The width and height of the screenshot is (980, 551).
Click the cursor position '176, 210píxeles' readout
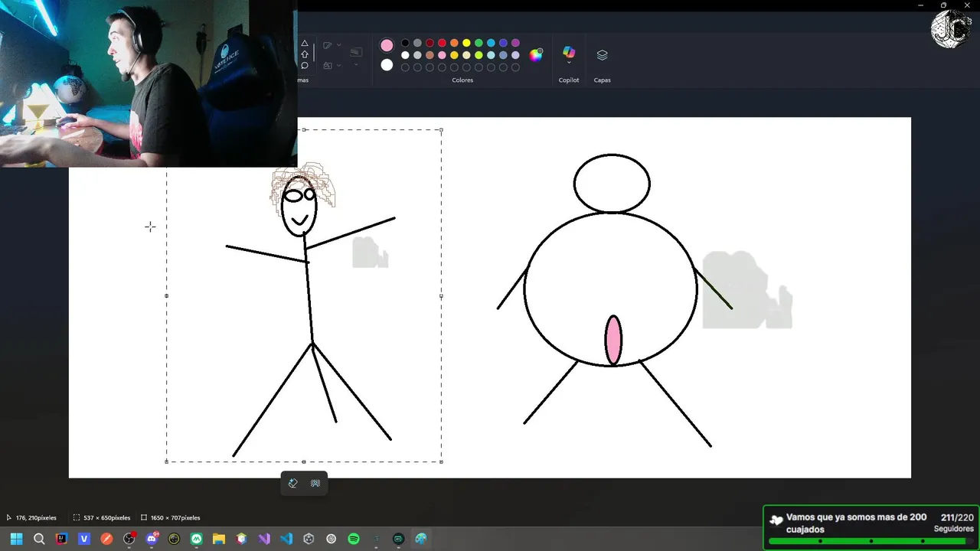tap(36, 518)
